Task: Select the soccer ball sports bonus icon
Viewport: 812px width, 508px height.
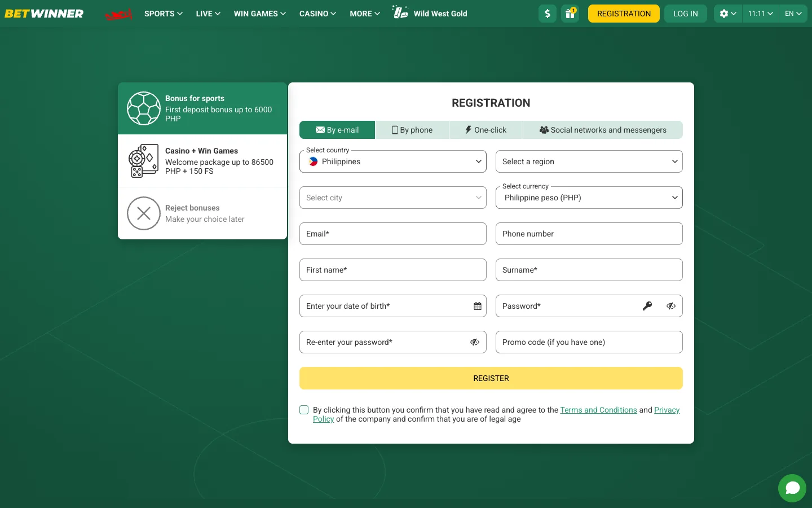Action: pos(144,108)
